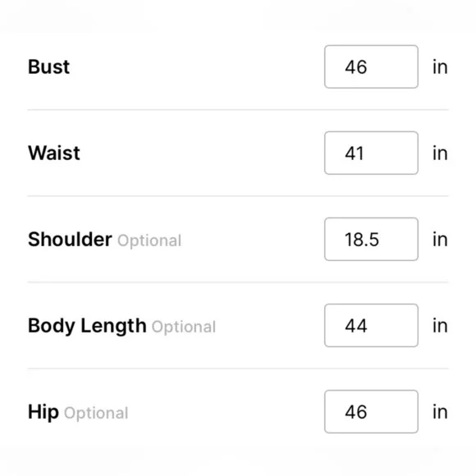476x476 pixels.
Task: Focus the Shoulder field showing 18.5
Action: point(371,239)
